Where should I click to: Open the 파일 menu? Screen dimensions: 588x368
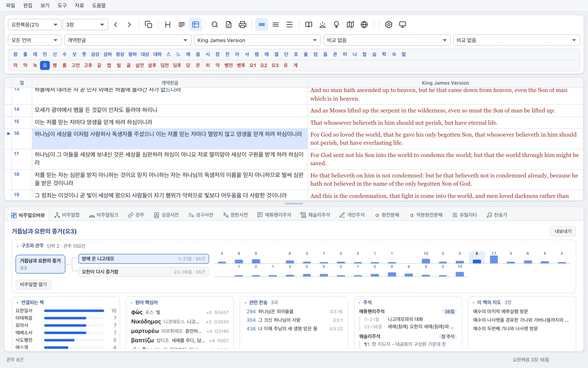coord(11,5)
